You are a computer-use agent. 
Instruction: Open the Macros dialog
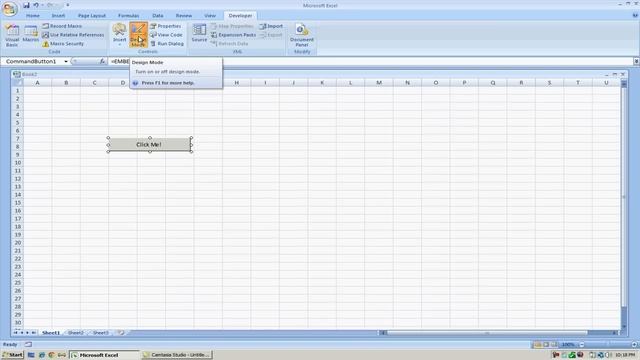pyautogui.click(x=31, y=33)
